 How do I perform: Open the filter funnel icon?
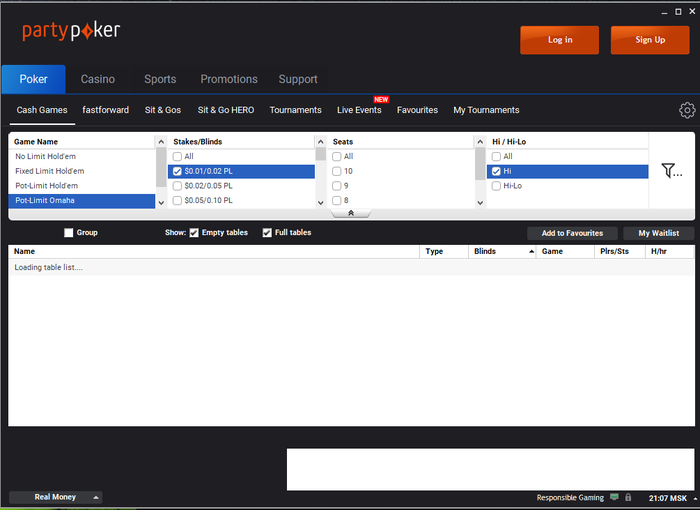pyautogui.click(x=671, y=170)
